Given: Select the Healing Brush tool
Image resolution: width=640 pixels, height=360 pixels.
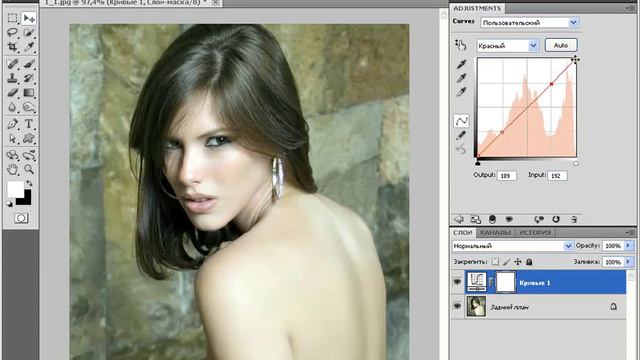Looking at the screenshot, I should (x=13, y=64).
